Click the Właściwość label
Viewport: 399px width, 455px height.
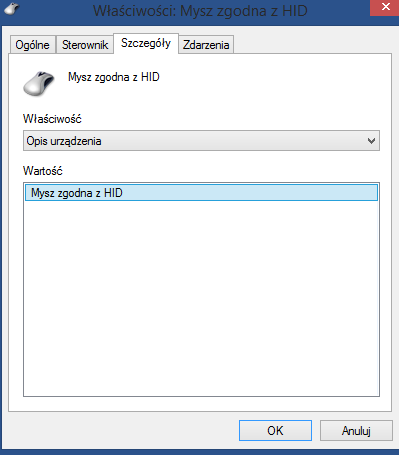[52, 119]
